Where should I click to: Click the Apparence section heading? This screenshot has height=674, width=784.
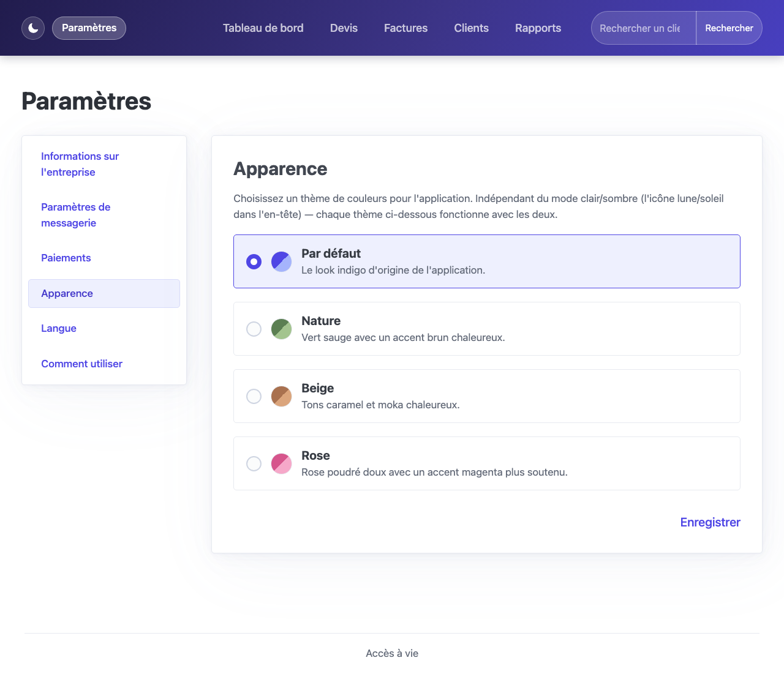[281, 169]
